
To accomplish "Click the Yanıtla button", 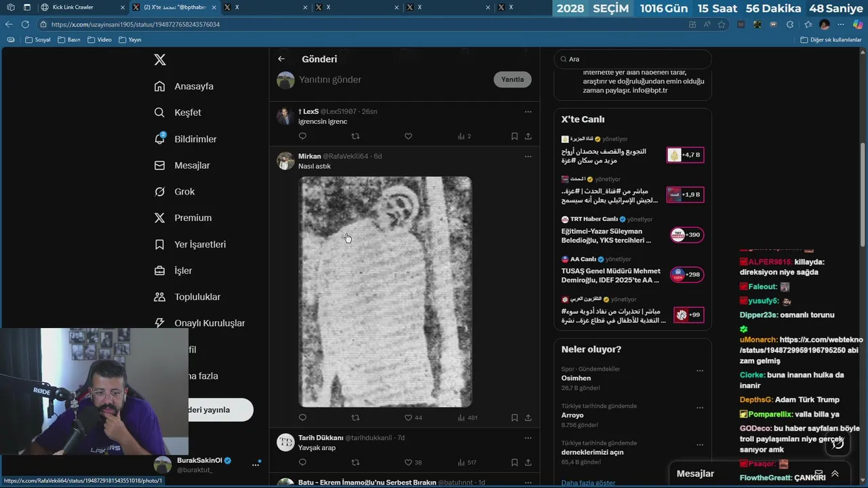I will [x=512, y=79].
